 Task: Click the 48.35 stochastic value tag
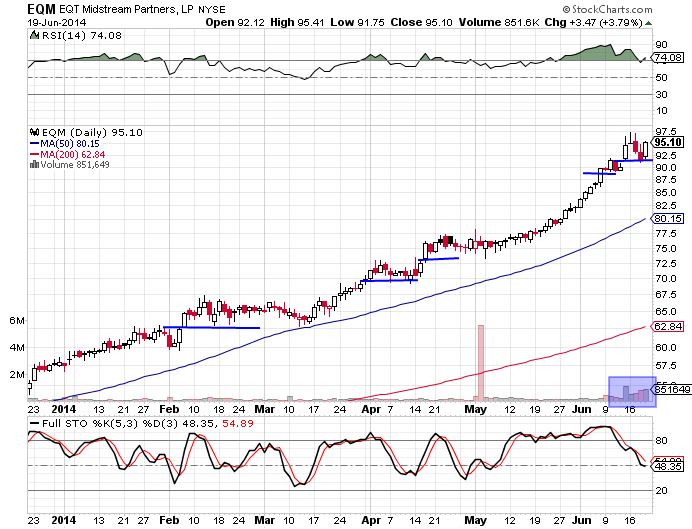coord(669,466)
